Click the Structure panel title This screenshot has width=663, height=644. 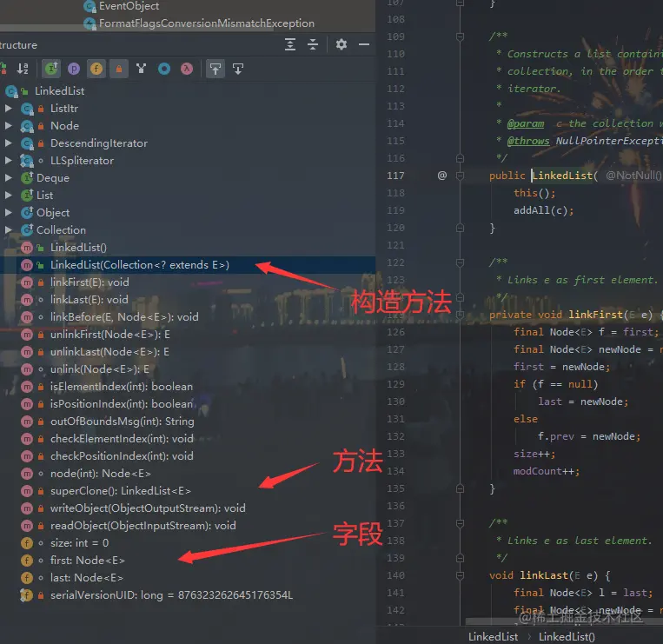(x=18, y=45)
